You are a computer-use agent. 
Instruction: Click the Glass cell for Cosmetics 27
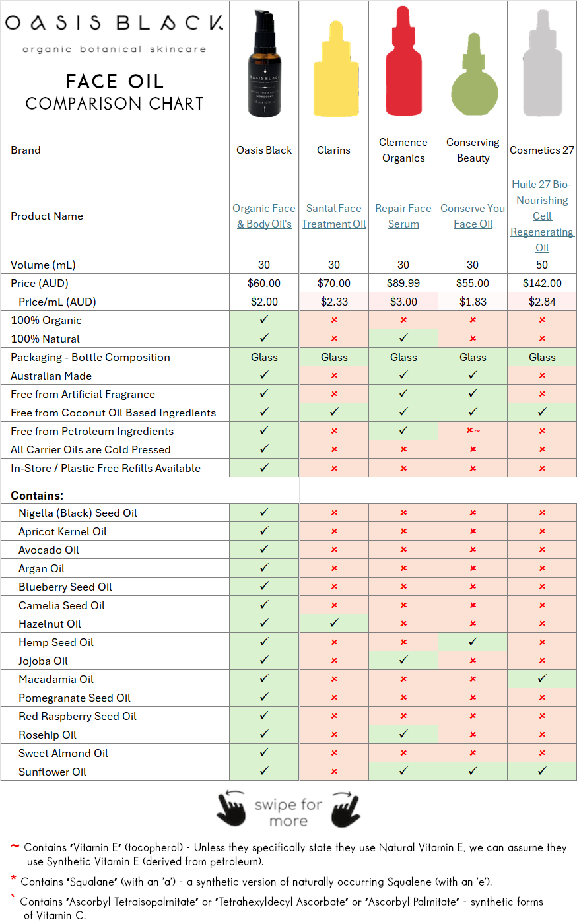(542, 357)
